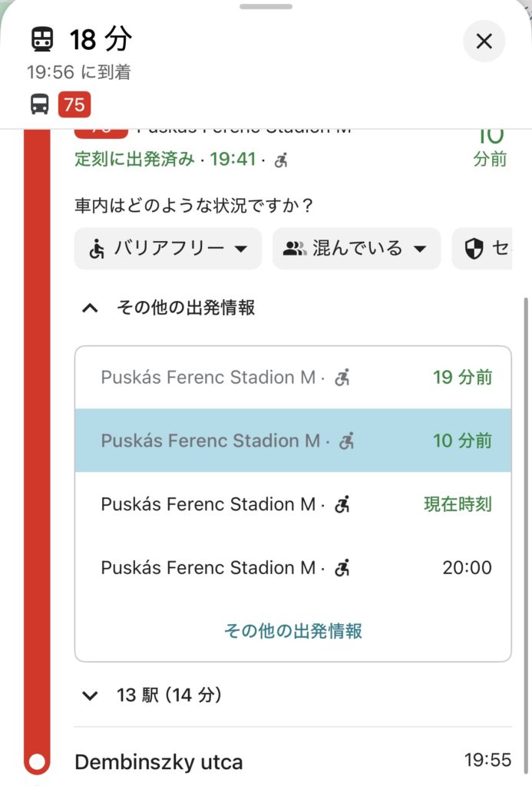Tap wheelchair icon on 19 分前 departure row

coord(343,378)
